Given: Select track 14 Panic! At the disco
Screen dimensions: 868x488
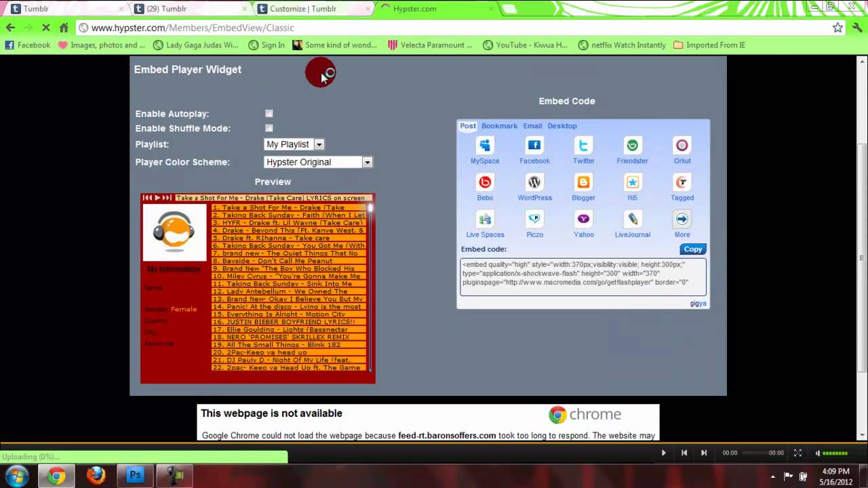Looking at the screenshot, I should (289, 306).
